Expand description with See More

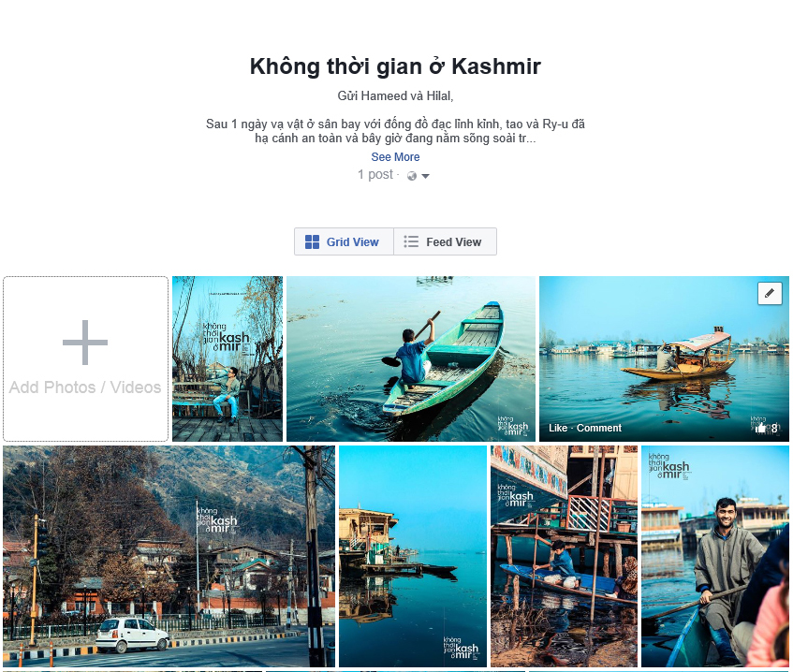[x=395, y=156]
